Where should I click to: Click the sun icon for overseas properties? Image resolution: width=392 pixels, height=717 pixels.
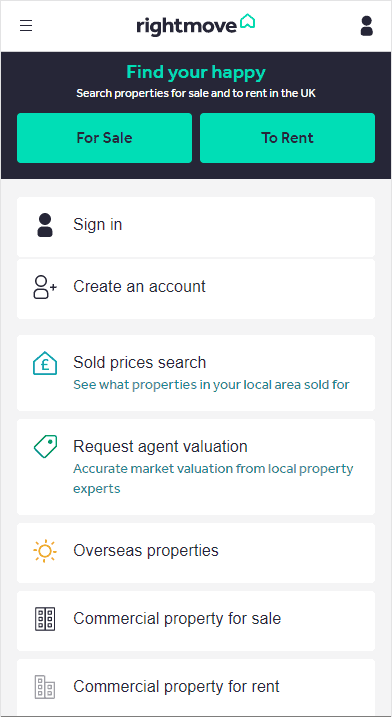point(45,551)
